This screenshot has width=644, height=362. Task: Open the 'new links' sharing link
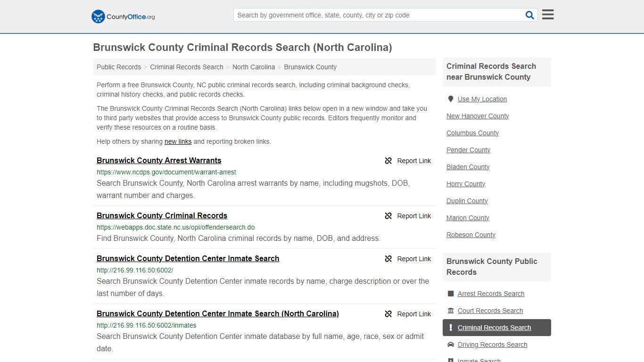pyautogui.click(x=178, y=141)
